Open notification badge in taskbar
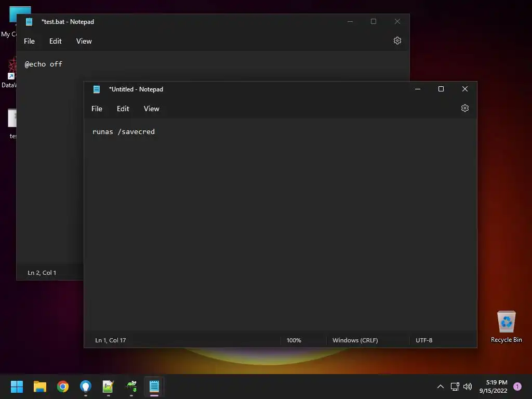This screenshot has width=532, height=399. pos(517,387)
